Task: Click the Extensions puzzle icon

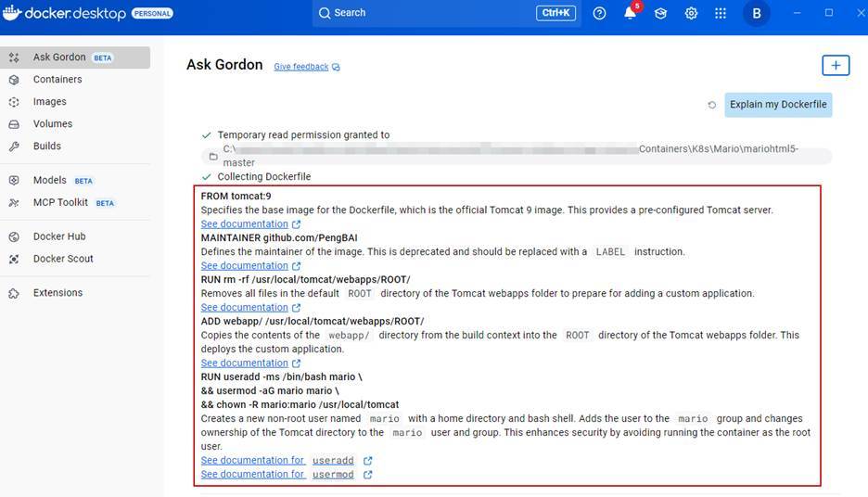Action: click(14, 293)
